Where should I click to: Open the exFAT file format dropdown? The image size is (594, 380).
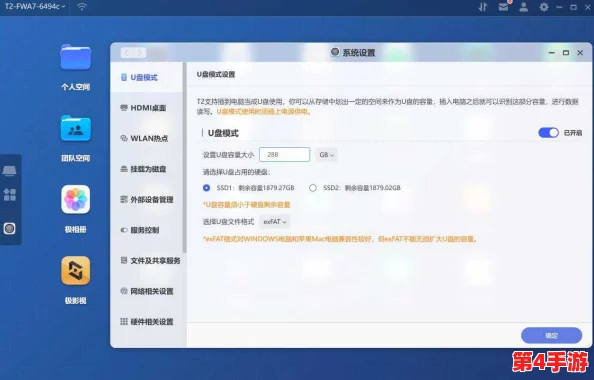(275, 222)
